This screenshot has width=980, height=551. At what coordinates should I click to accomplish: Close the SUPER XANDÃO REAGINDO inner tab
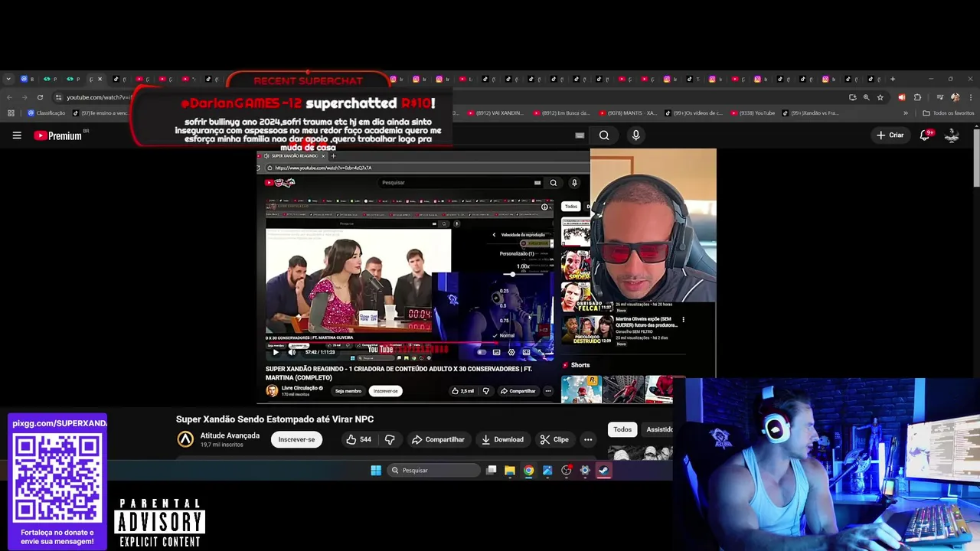pos(323,156)
